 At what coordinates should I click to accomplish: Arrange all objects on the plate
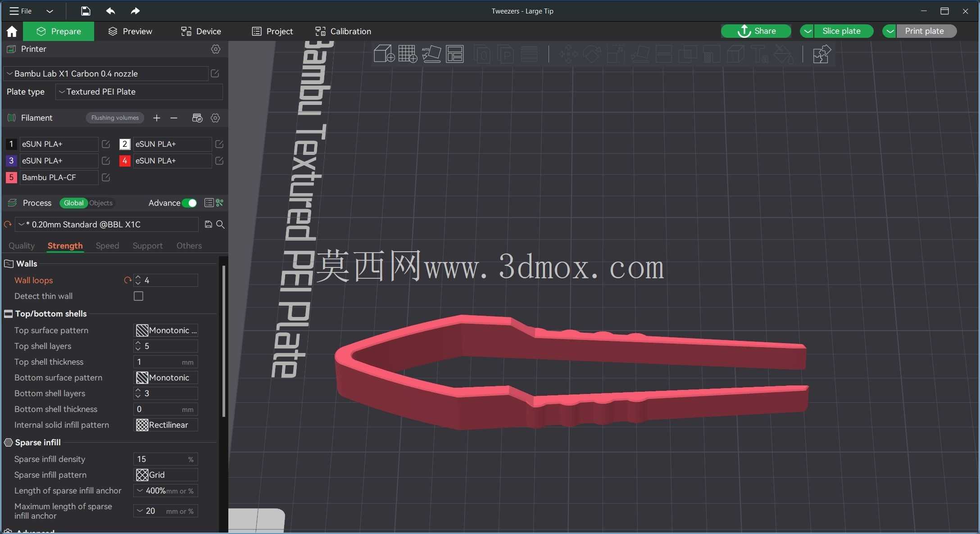click(455, 54)
